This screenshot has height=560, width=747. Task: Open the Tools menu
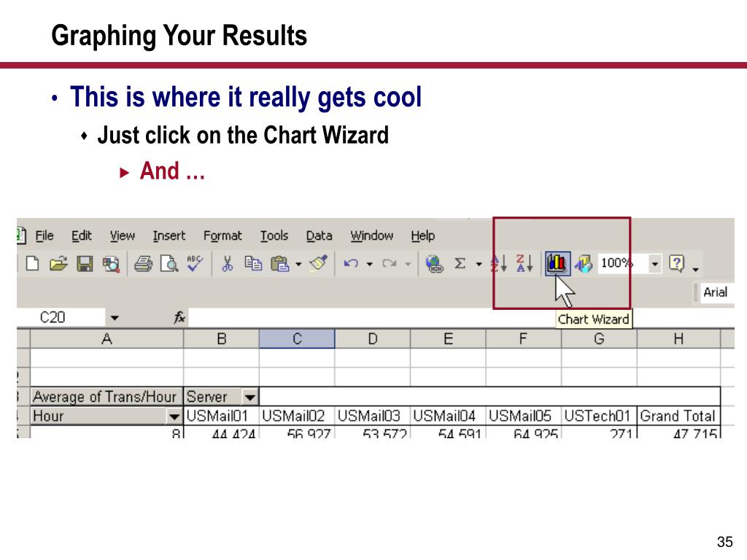coord(274,236)
